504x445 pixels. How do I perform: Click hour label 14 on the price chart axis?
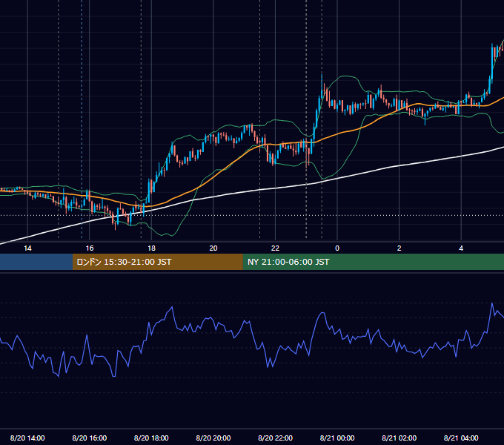point(27,248)
